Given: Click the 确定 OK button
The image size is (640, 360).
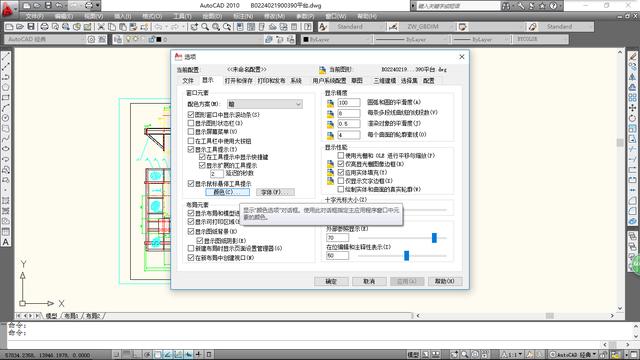Looking at the screenshot, I should pos(331,281).
